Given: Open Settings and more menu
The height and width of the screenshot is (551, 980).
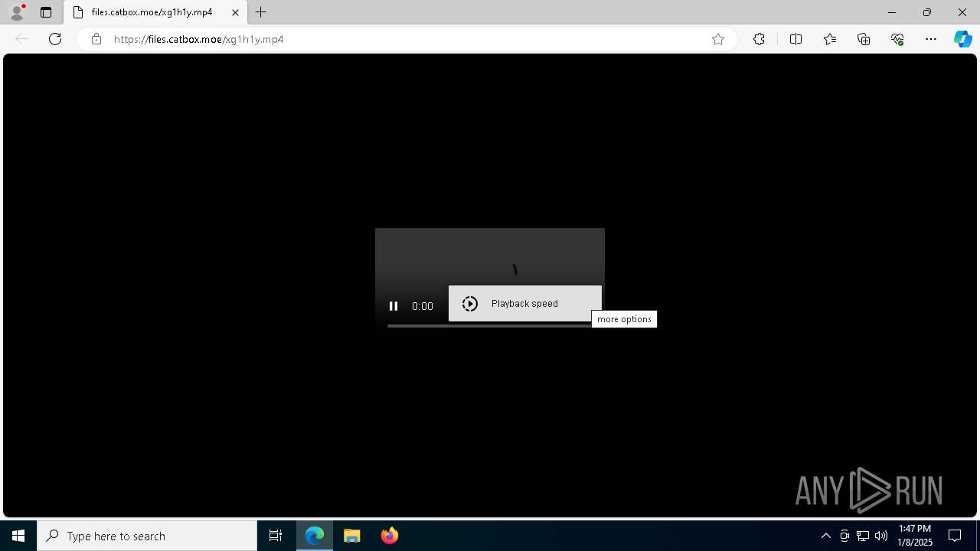Looking at the screenshot, I should click(931, 39).
